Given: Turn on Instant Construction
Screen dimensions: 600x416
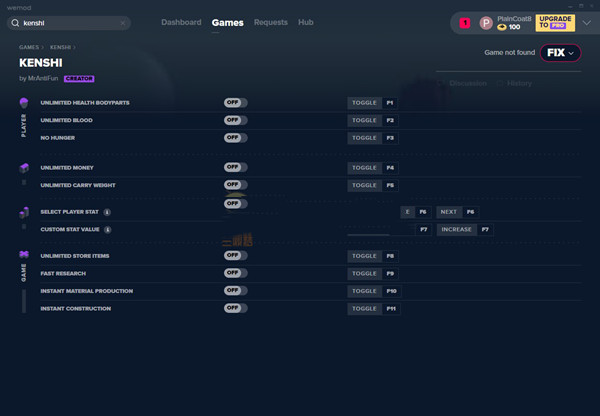Looking at the screenshot, I should coord(236,308).
